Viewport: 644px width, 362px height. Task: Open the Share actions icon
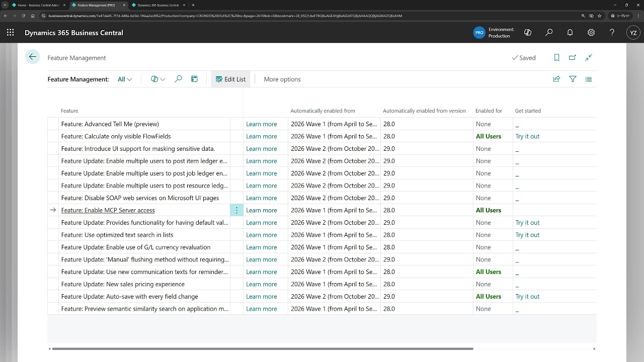[556, 79]
